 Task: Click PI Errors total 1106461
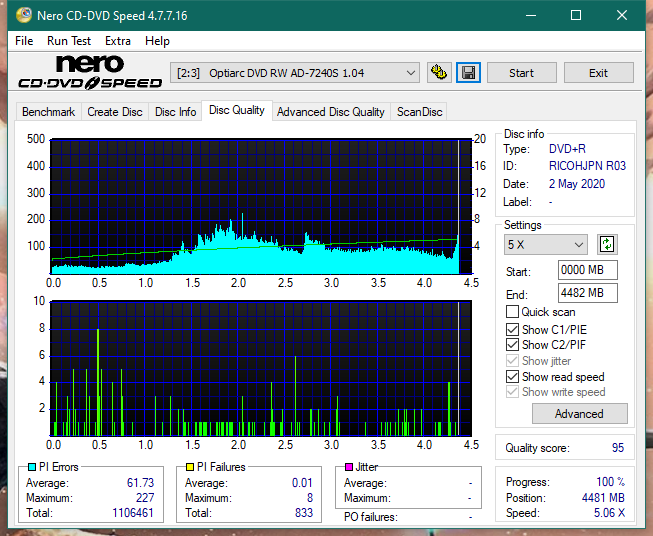point(133,512)
